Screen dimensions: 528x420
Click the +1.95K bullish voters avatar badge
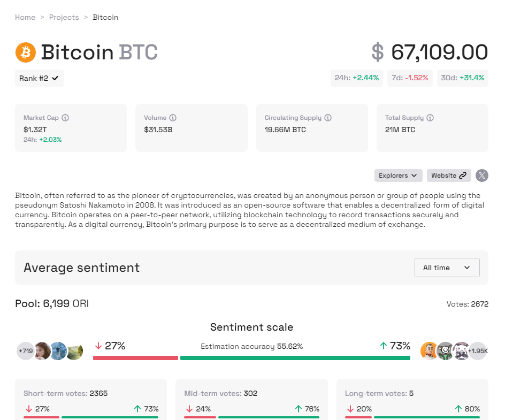(478, 351)
